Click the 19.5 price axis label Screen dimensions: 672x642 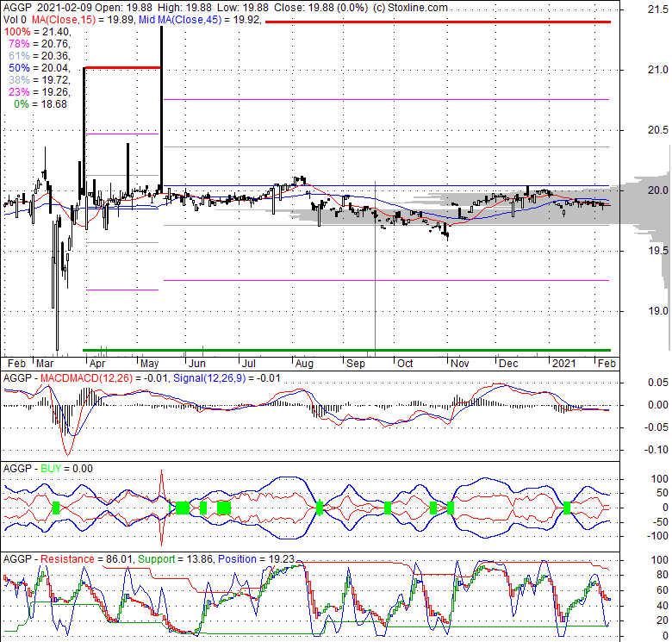[x=658, y=250]
